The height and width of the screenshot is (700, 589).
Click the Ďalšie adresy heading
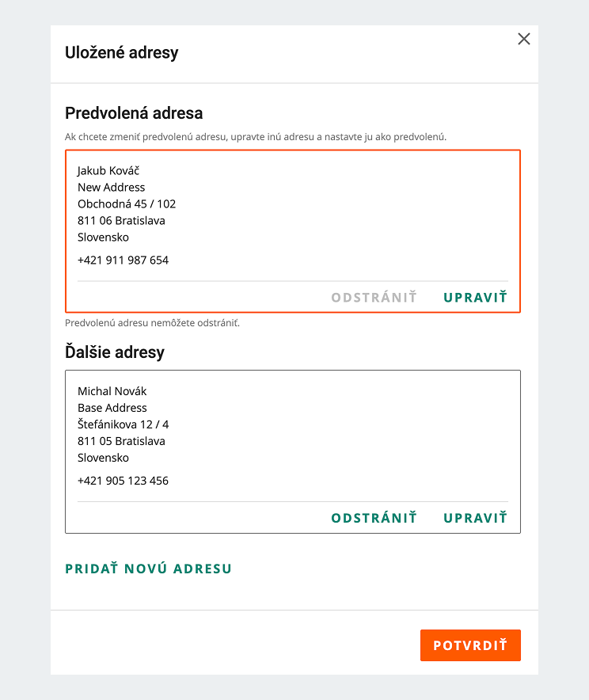click(115, 352)
